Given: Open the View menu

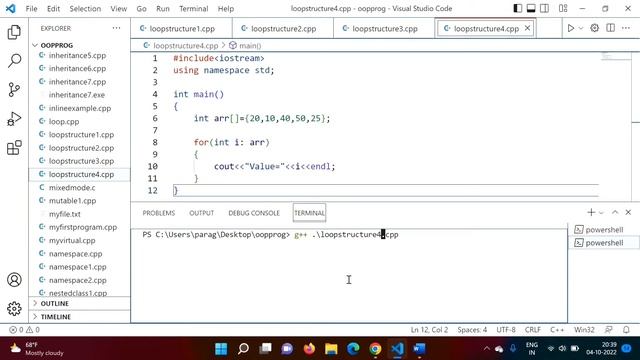Looking at the screenshot, I should [119, 9].
